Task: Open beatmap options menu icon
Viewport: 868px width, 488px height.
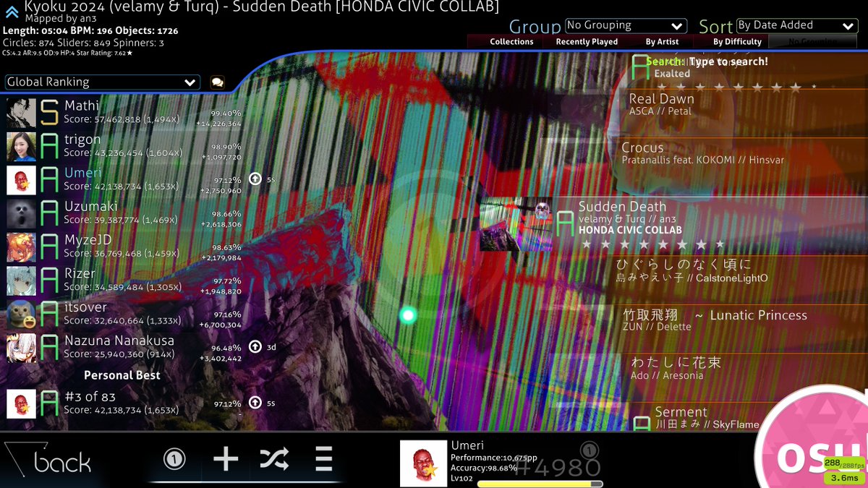Action: [x=323, y=458]
